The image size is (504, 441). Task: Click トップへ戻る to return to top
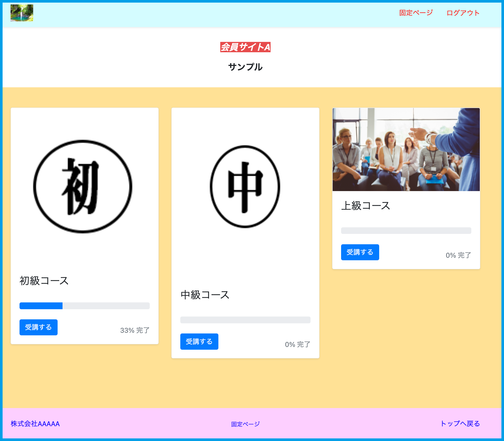460,424
